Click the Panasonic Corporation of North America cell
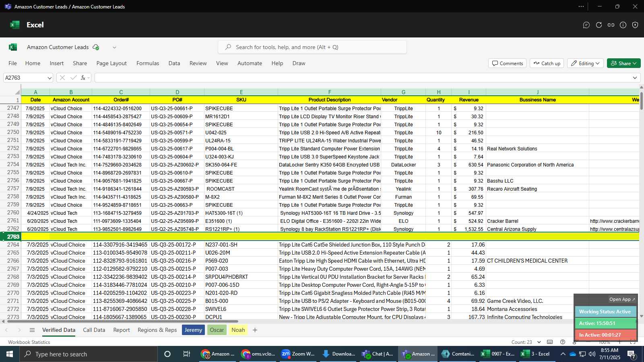The image size is (644, 362). pos(537,165)
